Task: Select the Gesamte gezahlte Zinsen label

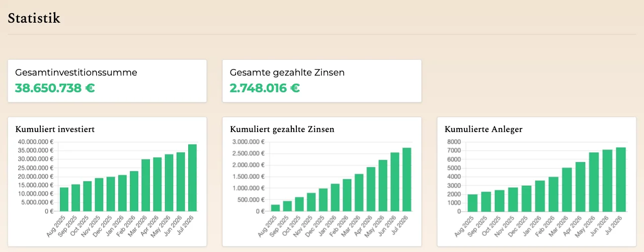Action: 287,73
